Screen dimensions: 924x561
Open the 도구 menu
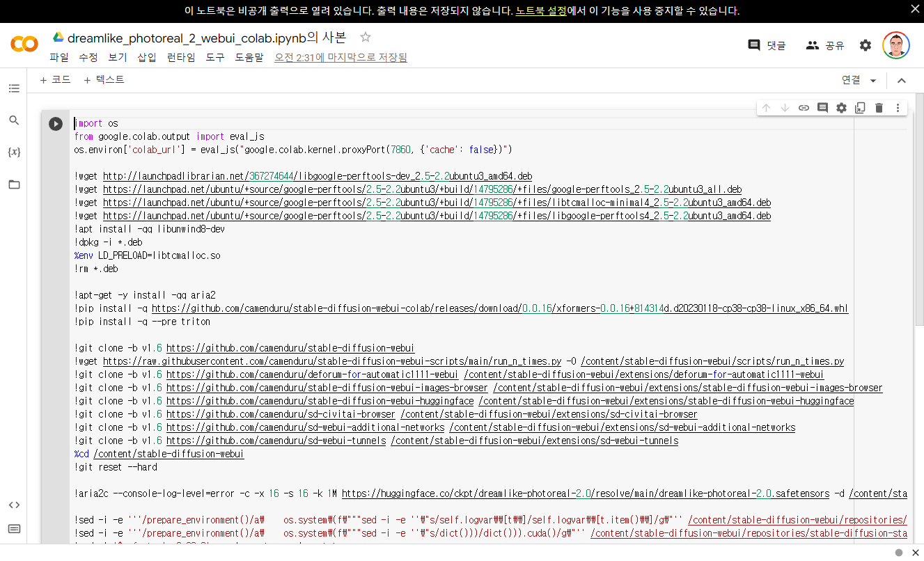click(215, 57)
